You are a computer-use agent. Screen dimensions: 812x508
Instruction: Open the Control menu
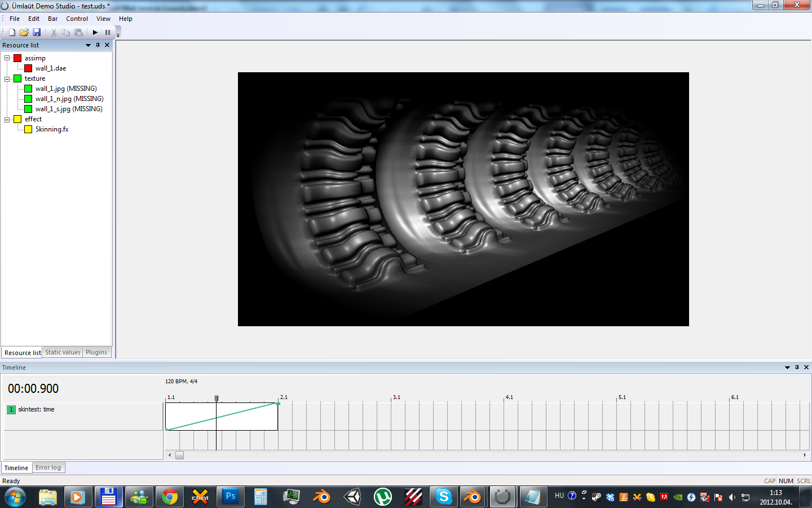click(x=77, y=19)
